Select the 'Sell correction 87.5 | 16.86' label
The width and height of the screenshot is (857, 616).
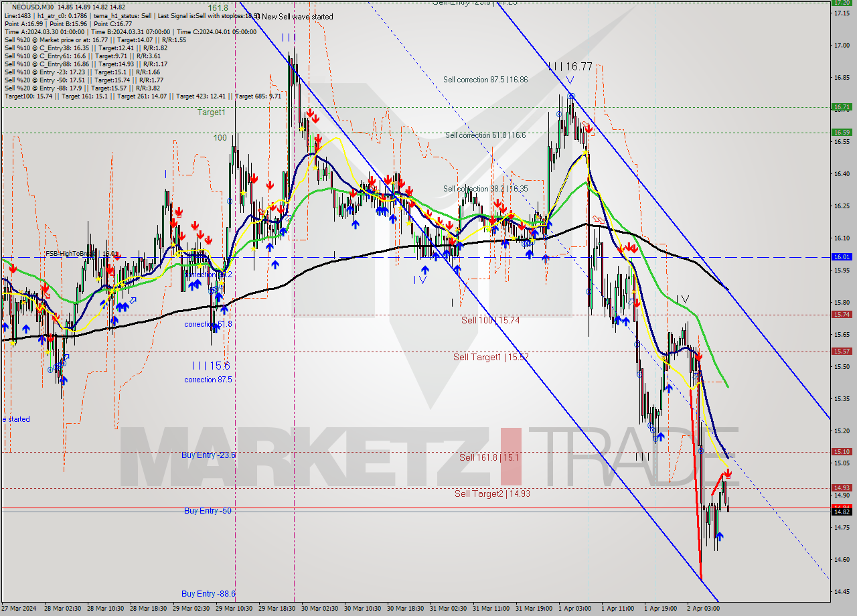[485, 80]
